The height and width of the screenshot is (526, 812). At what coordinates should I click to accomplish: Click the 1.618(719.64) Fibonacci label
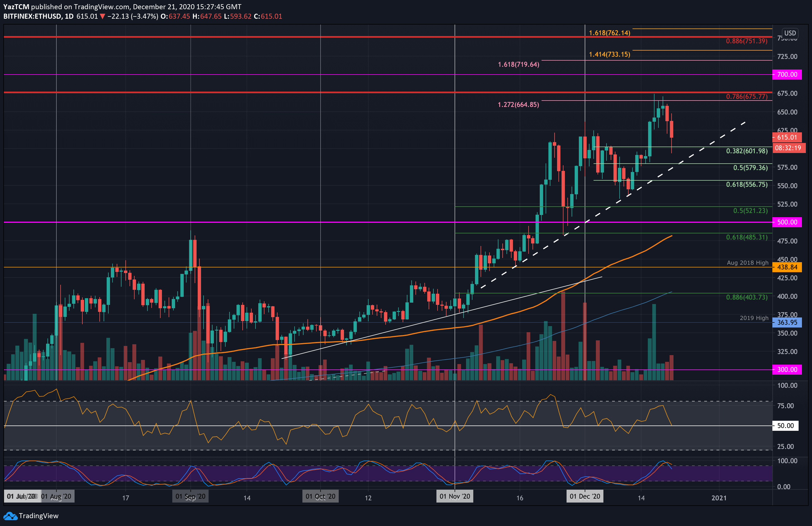click(519, 64)
